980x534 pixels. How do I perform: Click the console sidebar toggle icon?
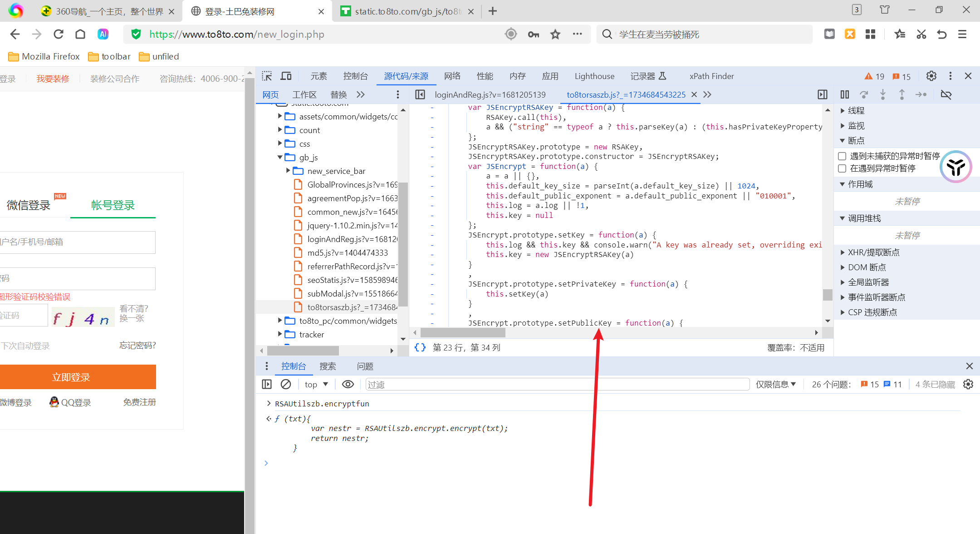point(267,384)
